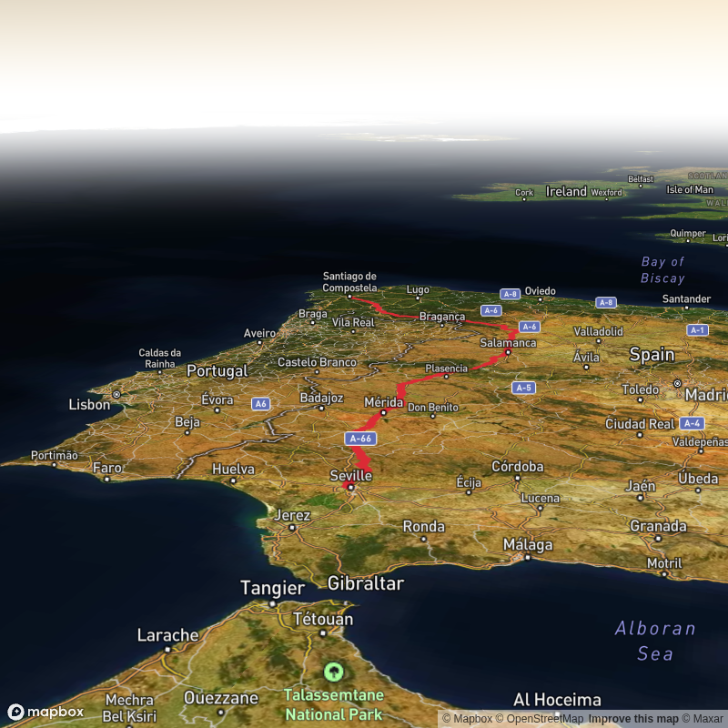Click the Mapbox logo
Image resolution: width=728 pixels, height=728 pixels.
tap(45, 712)
